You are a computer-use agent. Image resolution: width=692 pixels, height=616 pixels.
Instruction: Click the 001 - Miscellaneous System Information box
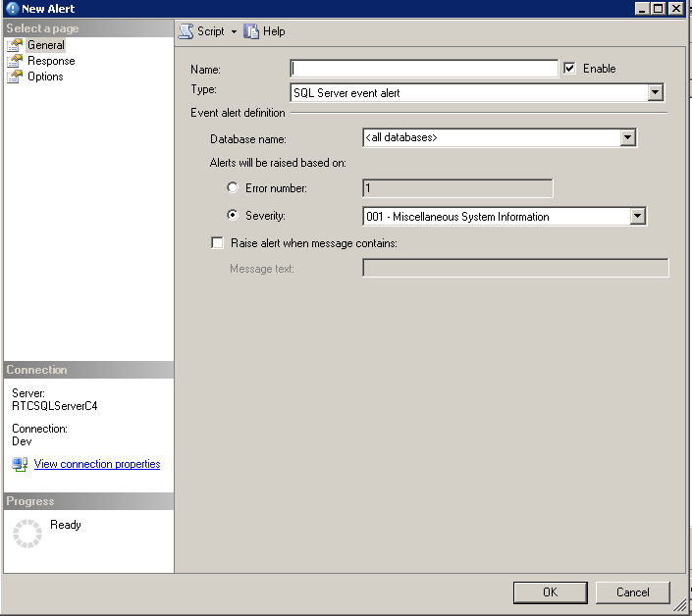tap(505, 216)
